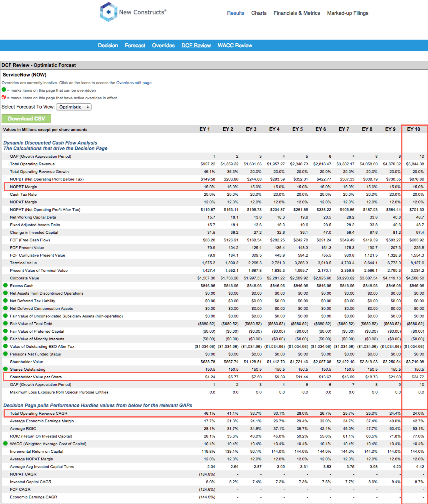Go to the Charts tab

pos(259,13)
